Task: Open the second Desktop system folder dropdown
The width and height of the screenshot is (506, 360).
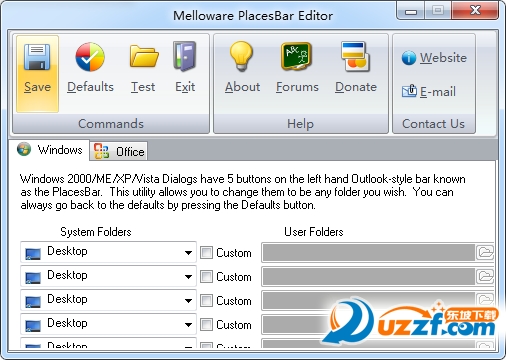Action: click(x=108, y=276)
